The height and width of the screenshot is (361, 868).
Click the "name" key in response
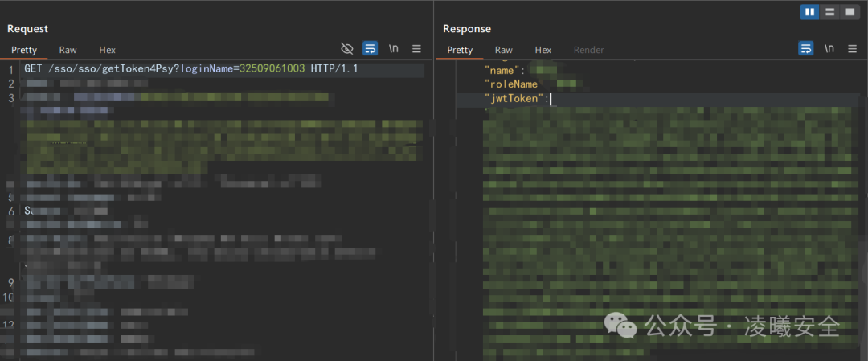(502, 70)
